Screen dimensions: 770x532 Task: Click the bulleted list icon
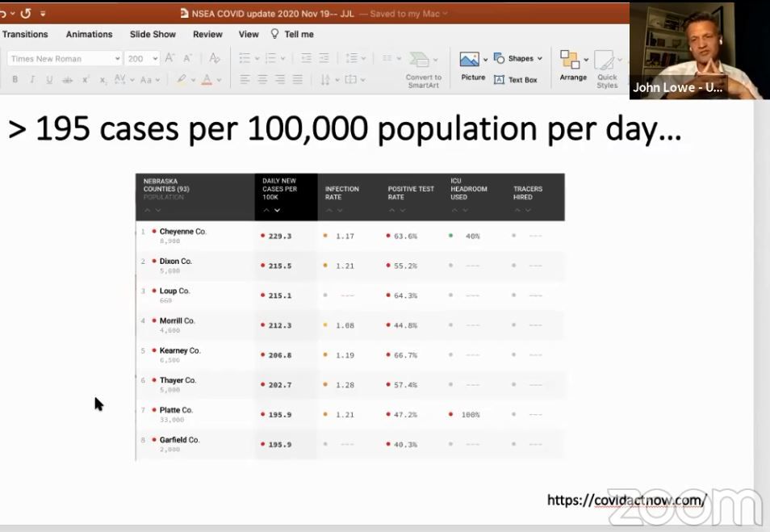(245, 58)
